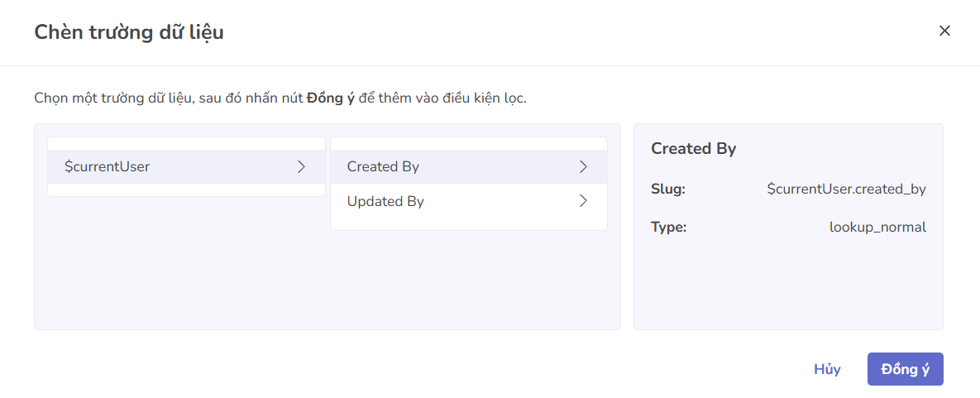980x398 pixels.
Task: Expand the Created By chevron arrow
Action: click(583, 166)
